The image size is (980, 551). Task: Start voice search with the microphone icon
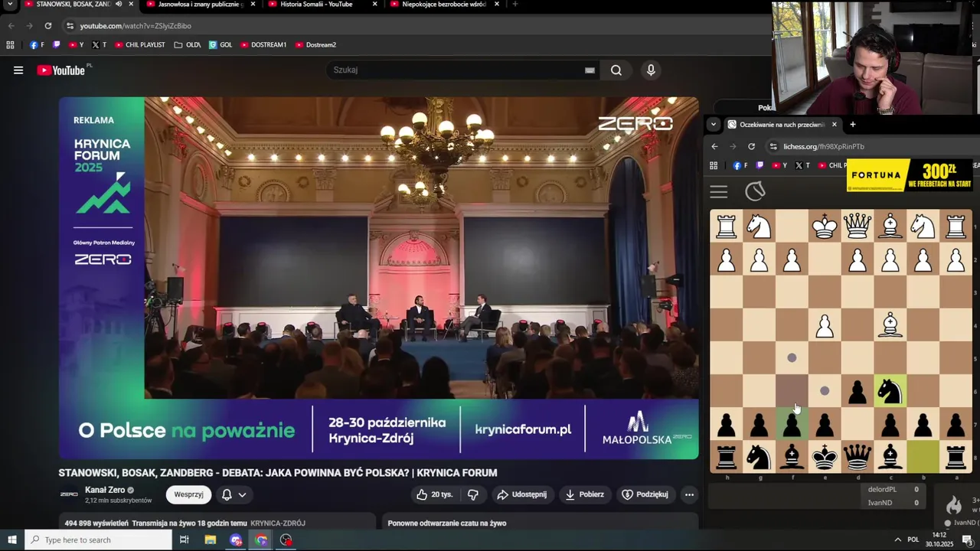tap(651, 70)
